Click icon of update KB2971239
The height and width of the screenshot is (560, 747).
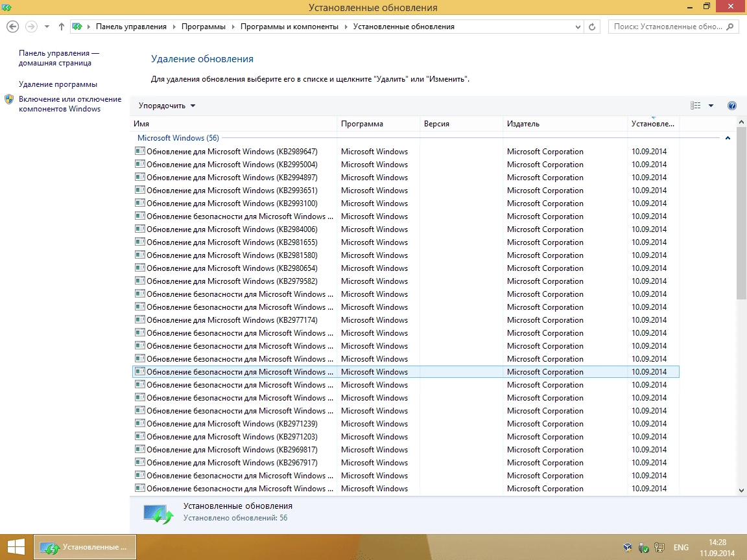click(139, 424)
